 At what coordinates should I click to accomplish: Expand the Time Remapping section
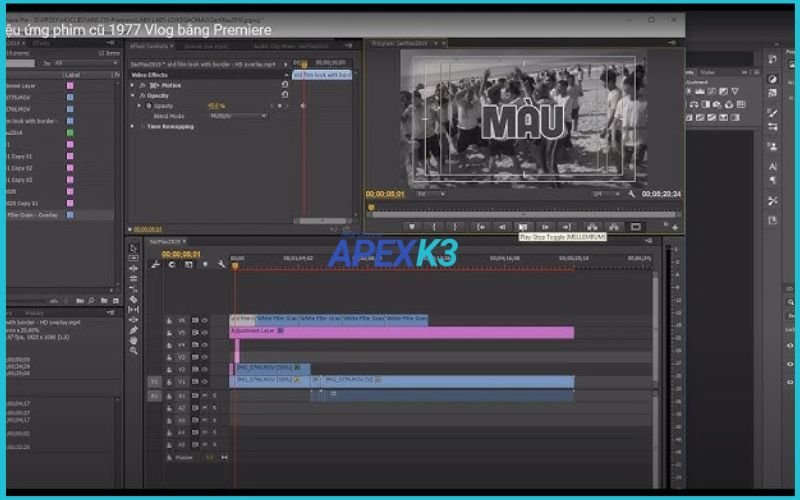pyautogui.click(x=133, y=127)
